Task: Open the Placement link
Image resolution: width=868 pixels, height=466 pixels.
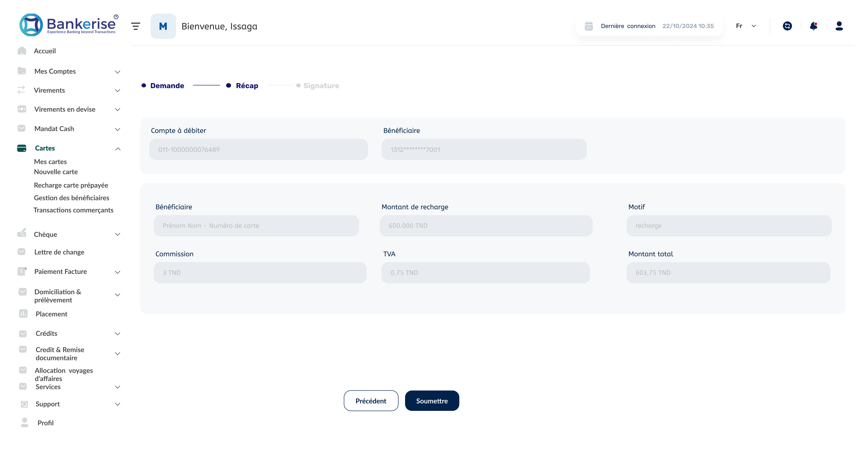Action: coord(52,314)
